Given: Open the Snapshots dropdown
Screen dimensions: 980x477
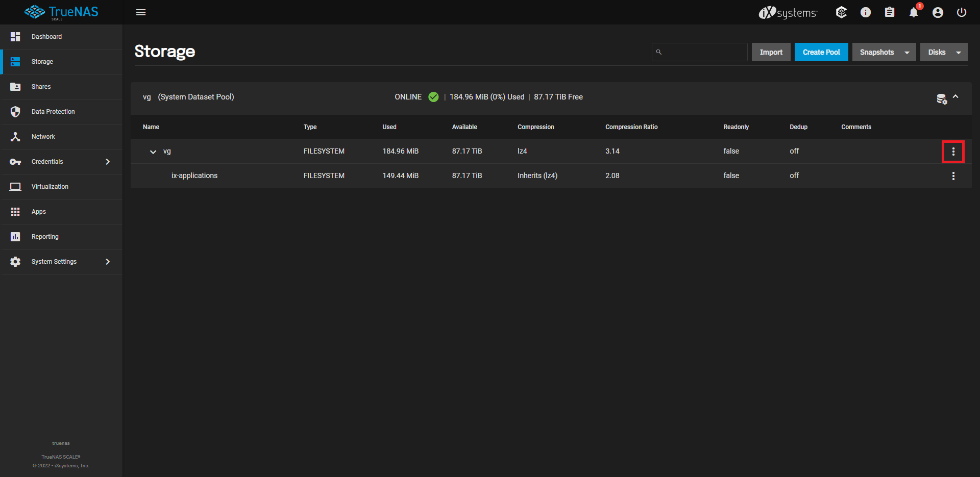Looking at the screenshot, I should pyautogui.click(x=884, y=52).
